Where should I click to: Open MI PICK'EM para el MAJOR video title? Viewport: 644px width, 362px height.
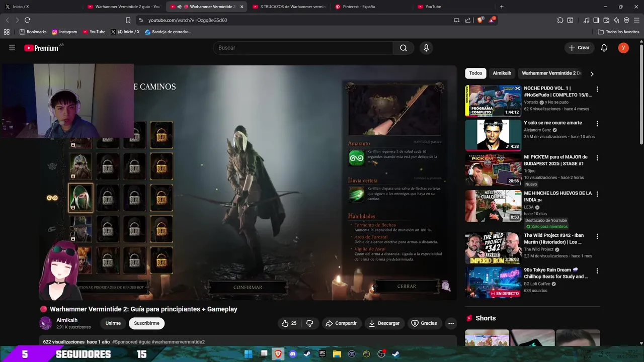(x=555, y=160)
